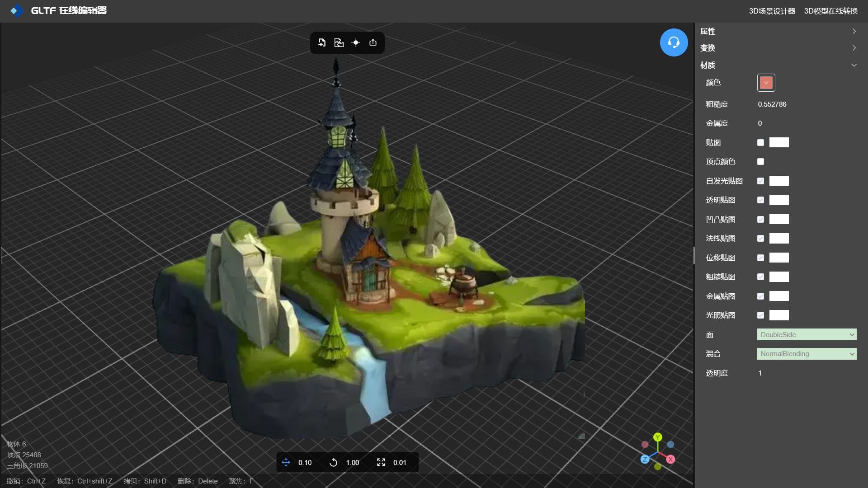868x488 pixels.
Task: Enable the 贴图 texture checkbox
Action: pos(760,143)
